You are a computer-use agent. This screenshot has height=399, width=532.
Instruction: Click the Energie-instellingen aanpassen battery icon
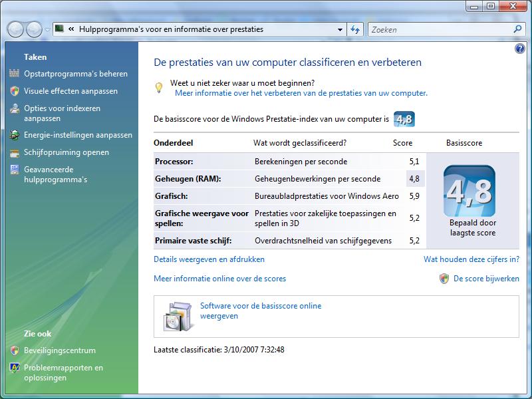click(14, 135)
